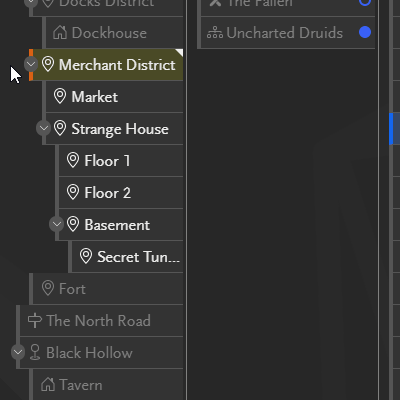400x400 pixels.
Task: Collapse the Black Hollow node chevron
Action: pos(18,352)
